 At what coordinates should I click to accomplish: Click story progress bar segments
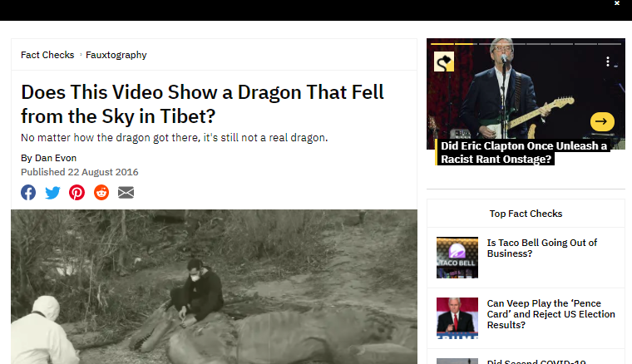(x=526, y=43)
